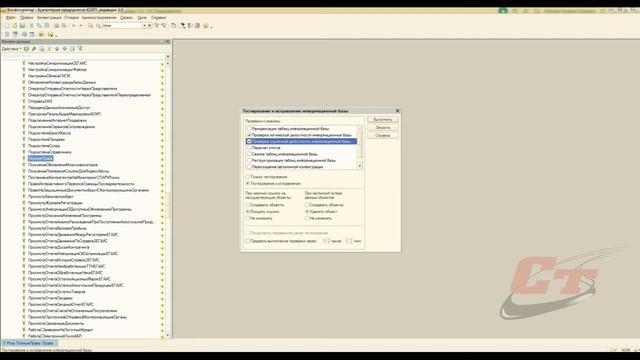Enable Реиндексация таблиц информационной базы checkbox

point(249,129)
